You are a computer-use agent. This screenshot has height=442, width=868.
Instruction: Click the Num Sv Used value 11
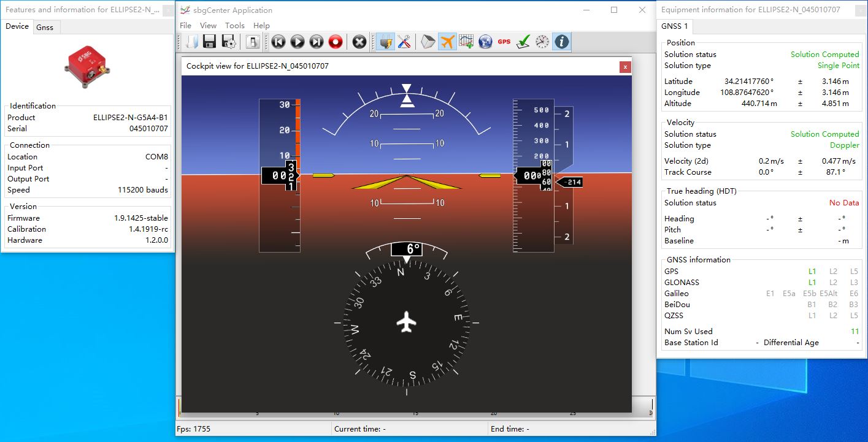pyautogui.click(x=855, y=332)
